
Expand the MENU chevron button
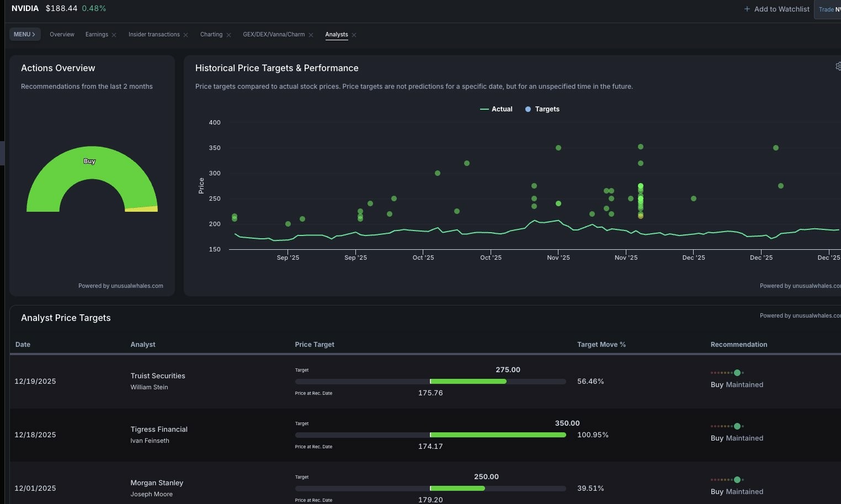(25, 34)
